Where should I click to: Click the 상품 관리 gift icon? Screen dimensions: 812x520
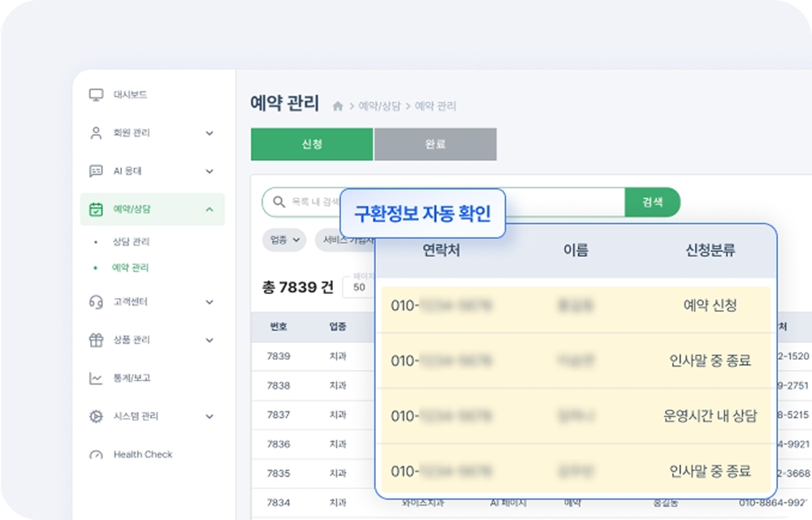pos(96,340)
